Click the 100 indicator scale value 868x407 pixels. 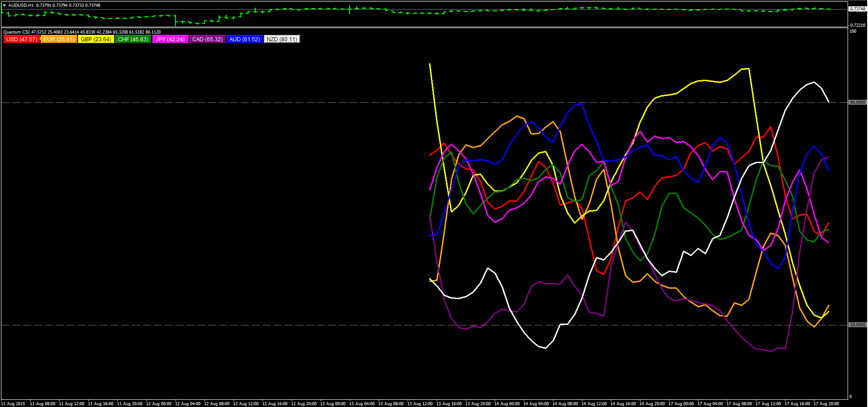[x=853, y=31]
